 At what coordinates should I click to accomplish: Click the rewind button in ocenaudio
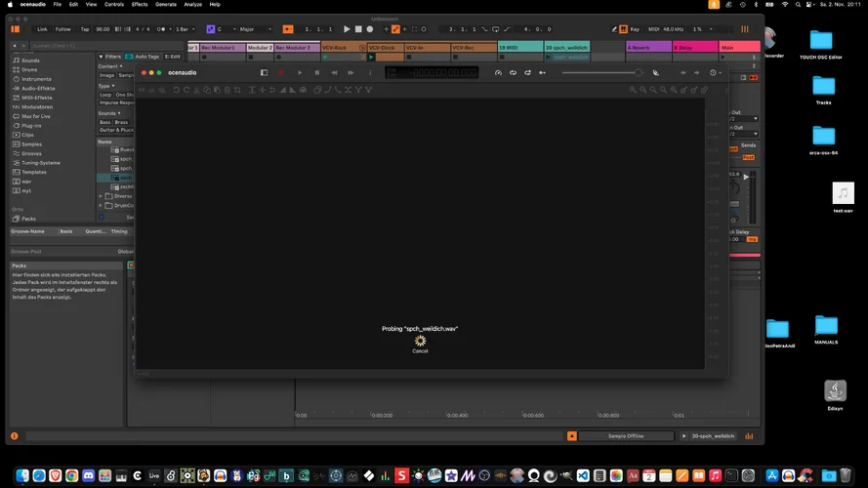point(335,72)
